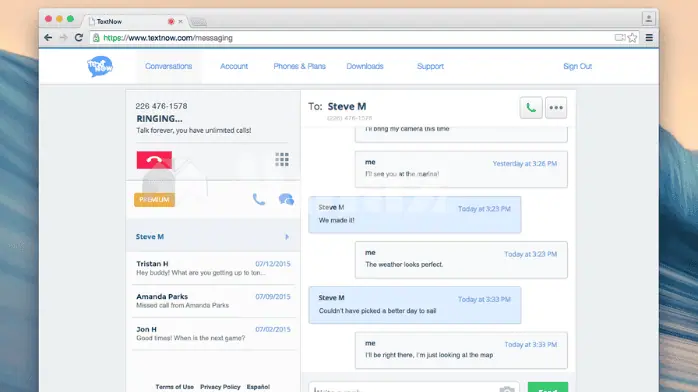Sign Out of TextNow
Viewport: 698px width, 392px height.
pos(577,66)
